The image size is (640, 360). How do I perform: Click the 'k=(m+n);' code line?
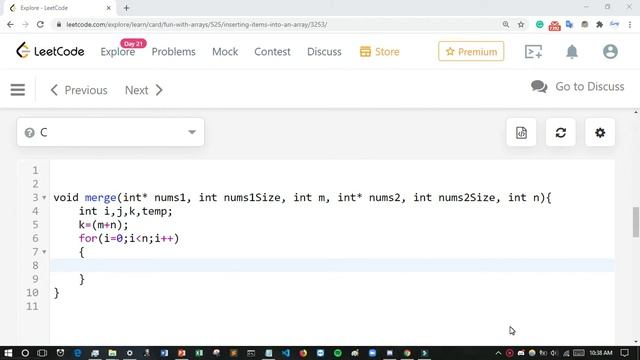click(103, 224)
